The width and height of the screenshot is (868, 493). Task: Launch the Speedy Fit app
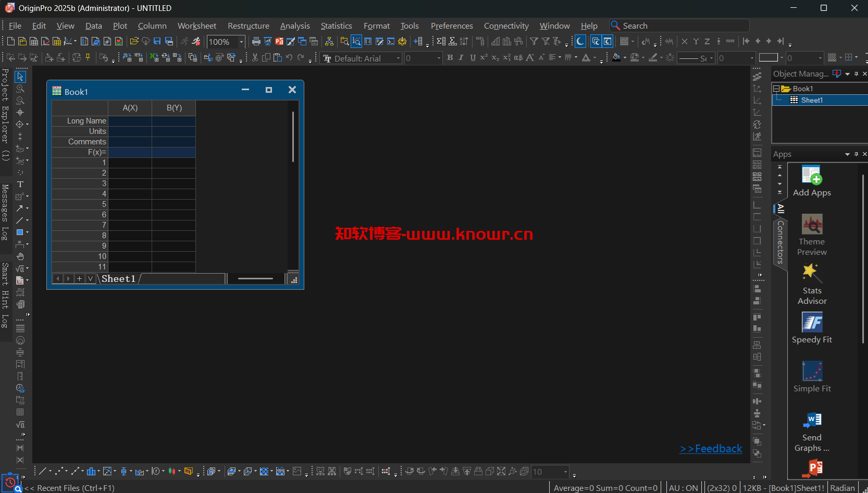[x=812, y=328]
